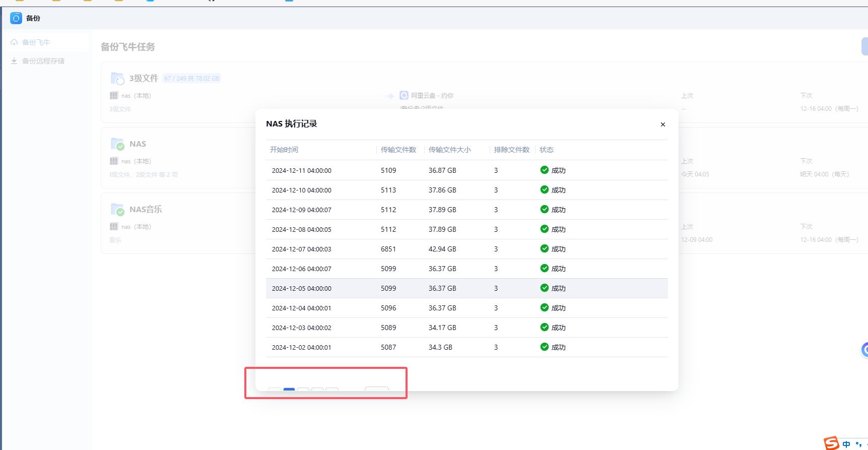
Task: Click success icon for 2024-12-08 record
Action: tap(545, 229)
